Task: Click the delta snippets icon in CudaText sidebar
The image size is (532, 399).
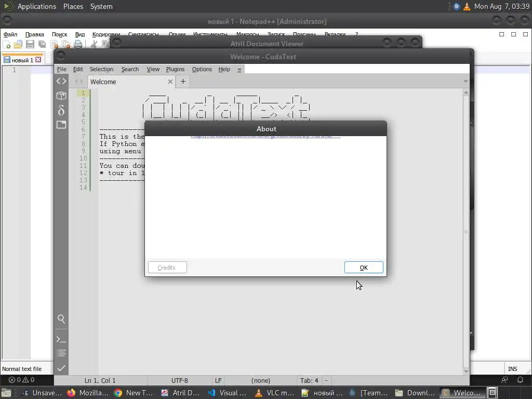Action: 61,110
